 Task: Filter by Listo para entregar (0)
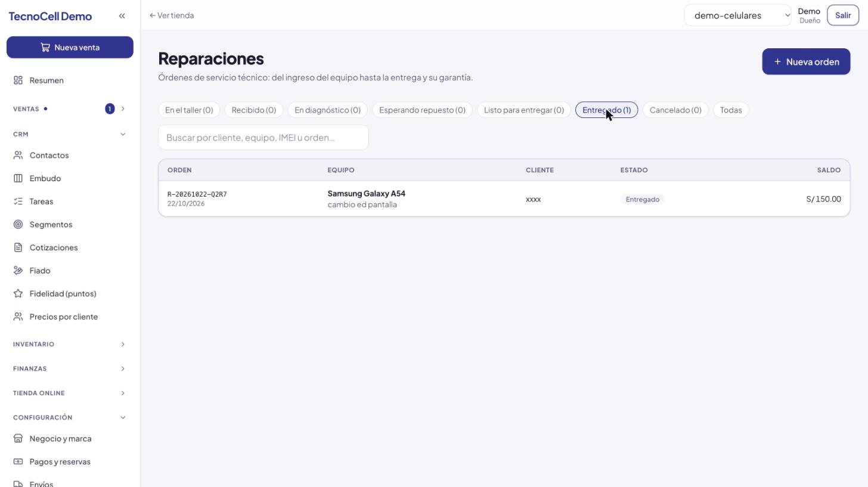click(x=524, y=110)
